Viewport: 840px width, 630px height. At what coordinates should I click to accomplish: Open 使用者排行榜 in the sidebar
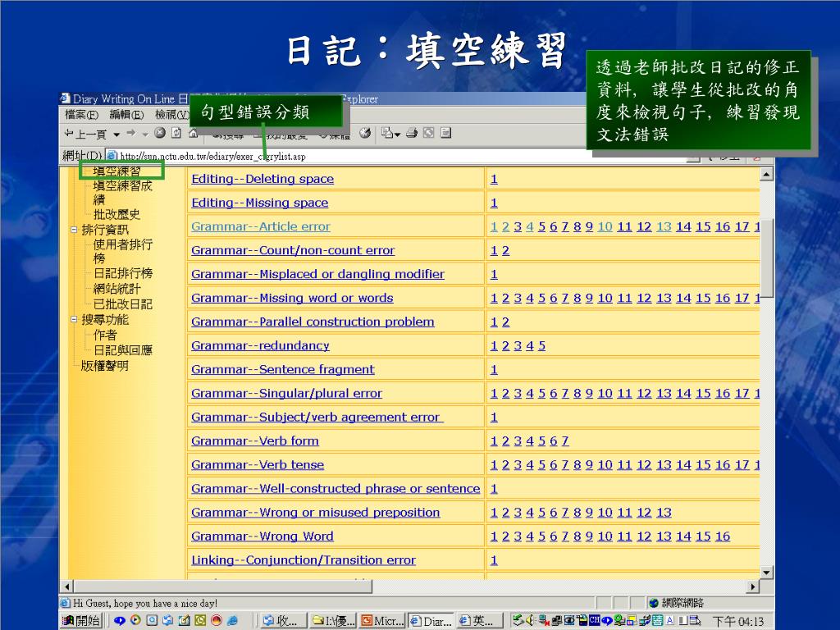coord(123,251)
